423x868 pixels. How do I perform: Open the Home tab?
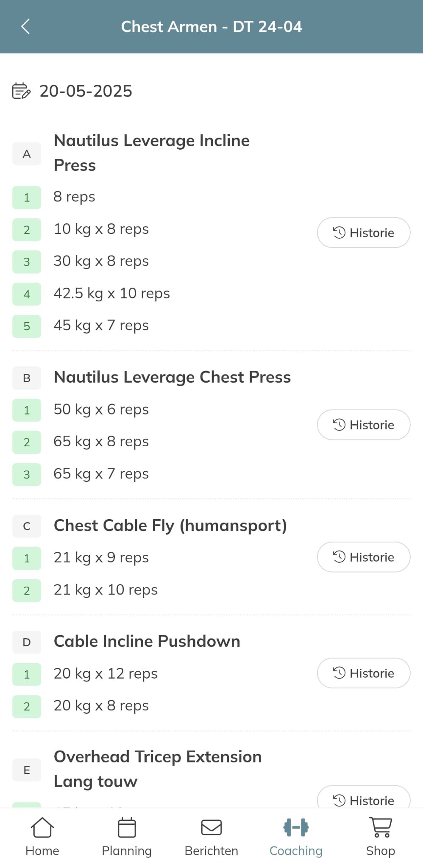point(42,837)
